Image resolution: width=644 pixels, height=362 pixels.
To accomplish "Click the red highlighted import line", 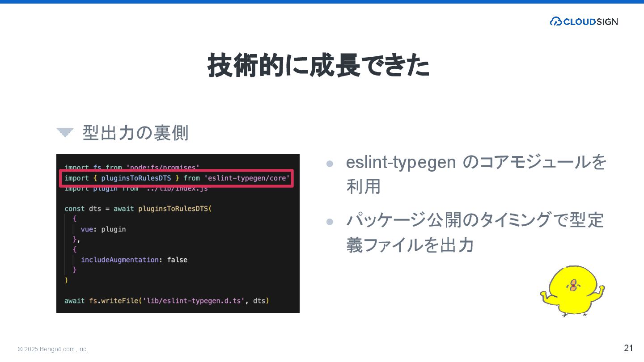I will coord(177,178).
